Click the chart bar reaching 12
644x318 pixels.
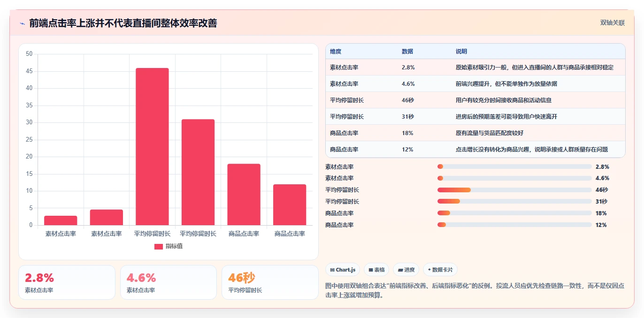290,205
